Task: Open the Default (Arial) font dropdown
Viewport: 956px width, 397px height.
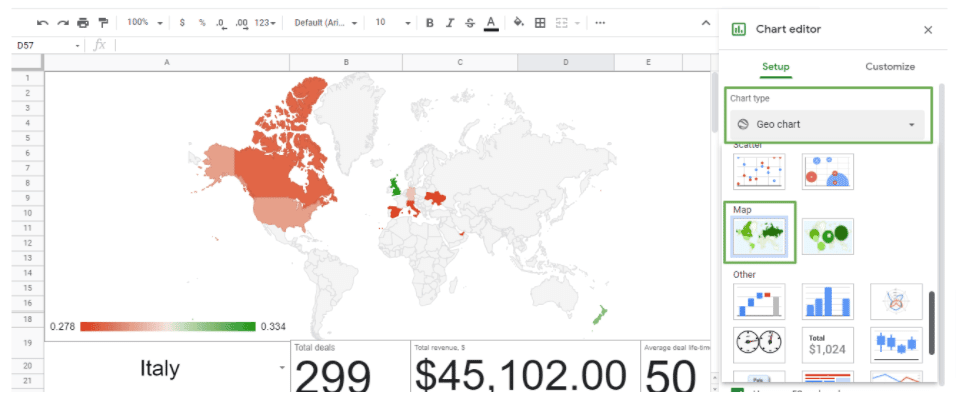Action: (x=326, y=23)
